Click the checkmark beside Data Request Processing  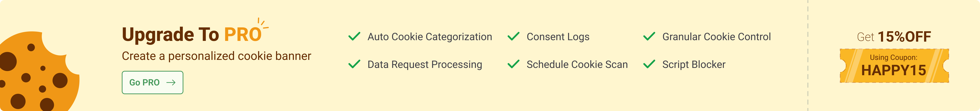click(354, 64)
